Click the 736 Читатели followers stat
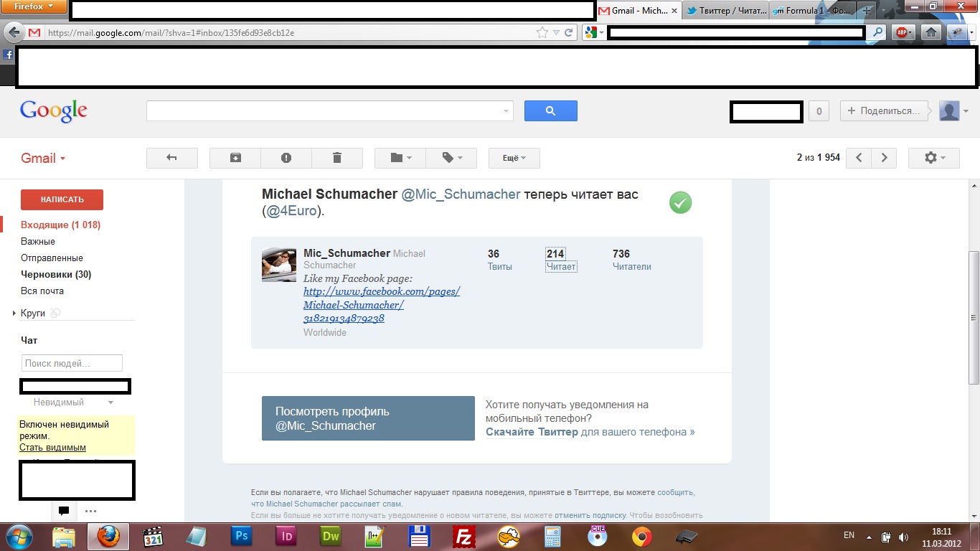 pyautogui.click(x=631, y=260)
